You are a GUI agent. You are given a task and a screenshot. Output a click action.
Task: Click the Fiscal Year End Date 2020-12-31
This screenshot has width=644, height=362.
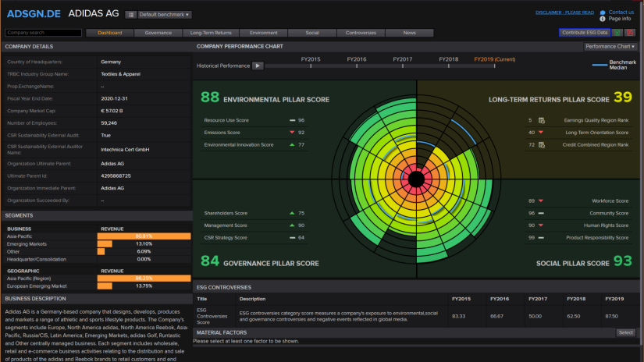114,99
